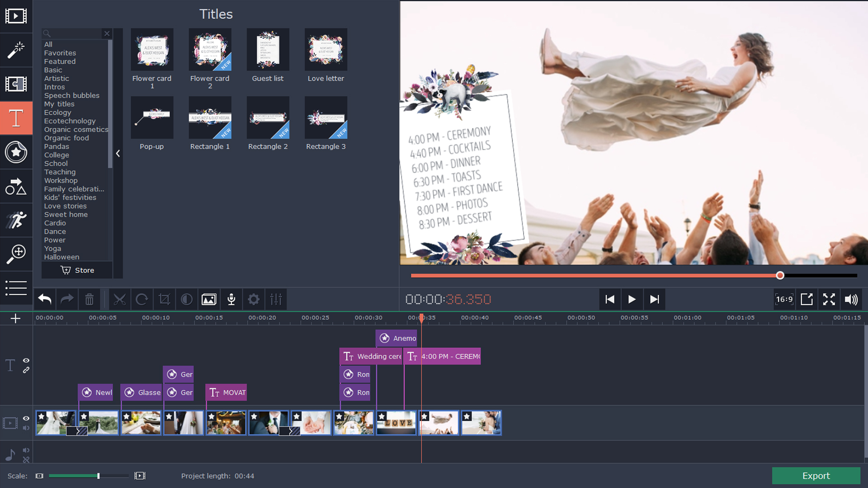Adjust the timeline Scale slider
This screenshot has height=488, width=868.
(x=98, y=475)
